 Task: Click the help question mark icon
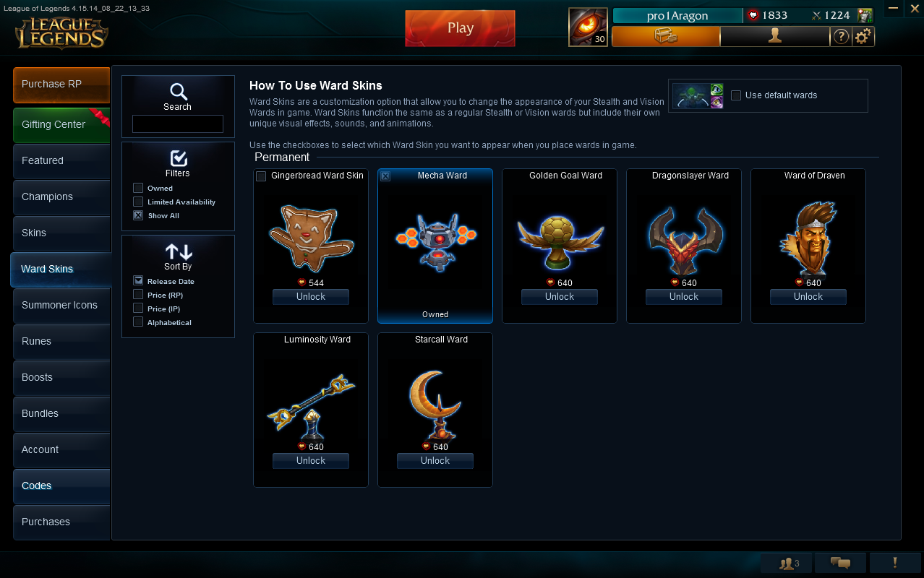click(841, 36)
